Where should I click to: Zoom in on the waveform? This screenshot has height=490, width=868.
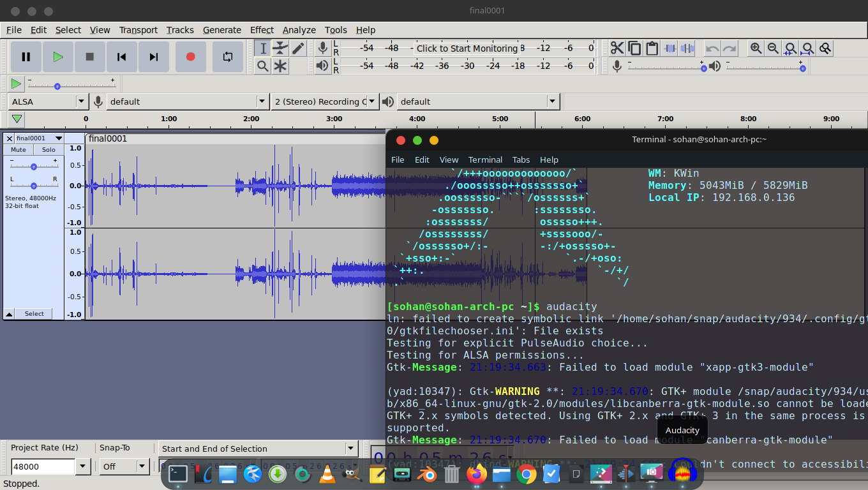(756, 48)
